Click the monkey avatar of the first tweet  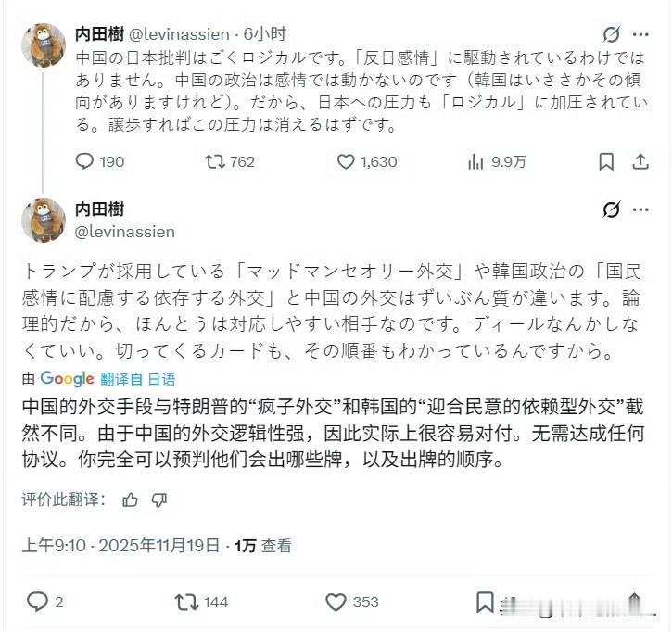(x=43, y=45)
